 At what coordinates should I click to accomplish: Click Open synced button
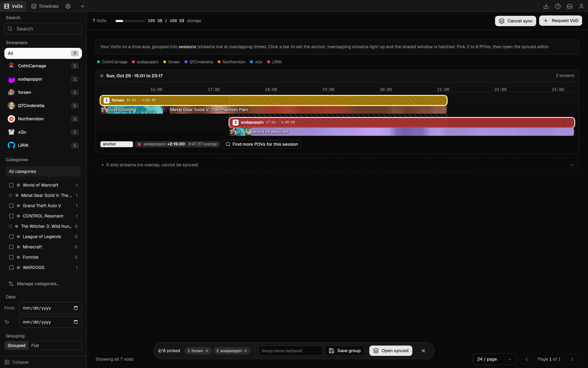click(391, 351)
